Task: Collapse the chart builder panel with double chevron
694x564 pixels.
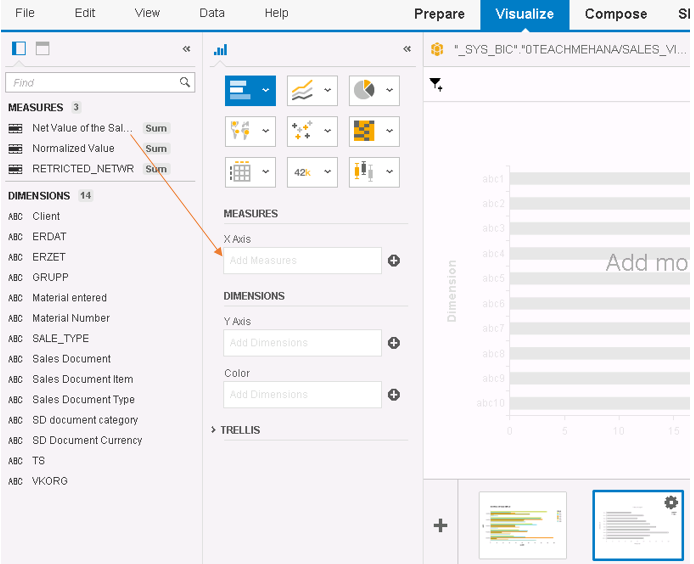Action: pyautogui.click(x=407, y=49)
